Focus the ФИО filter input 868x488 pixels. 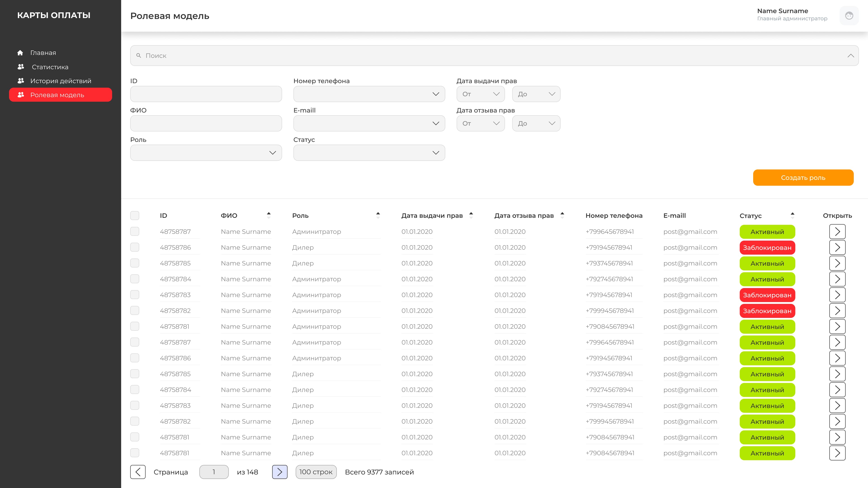[206, 123]
